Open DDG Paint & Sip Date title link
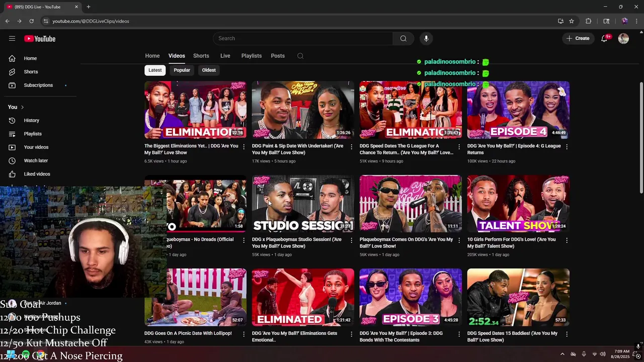Image resolution: width=644 pixels, height=362 pixels. pyautogui.click(x=298, y=149)
